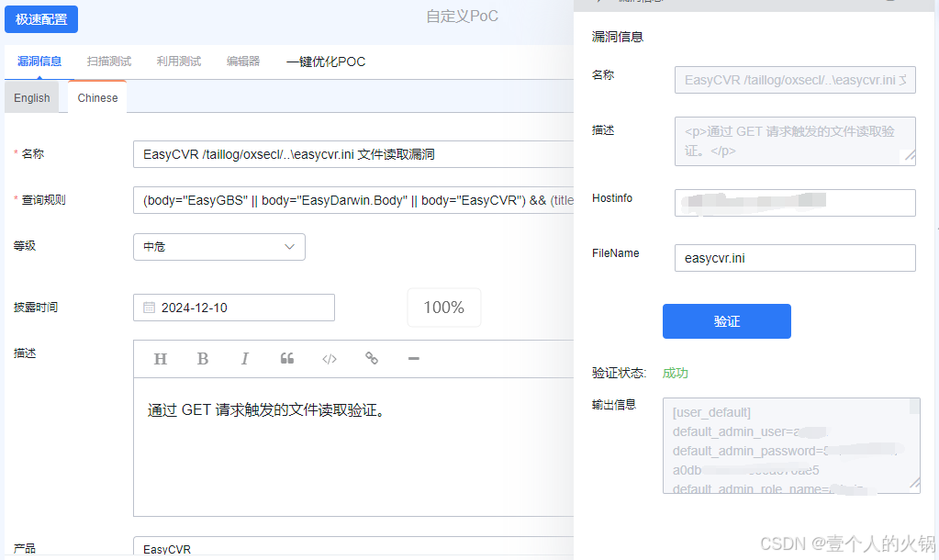This screenshot has height=560, width=939.
Task: Click the right panel 名称 input field
Action: pyautogui.click(x=795, y=80)
